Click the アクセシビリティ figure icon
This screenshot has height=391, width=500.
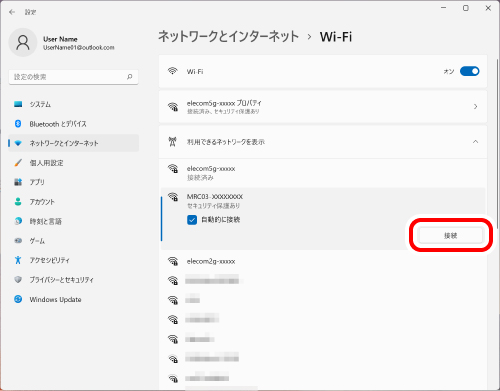coord(18,260)
